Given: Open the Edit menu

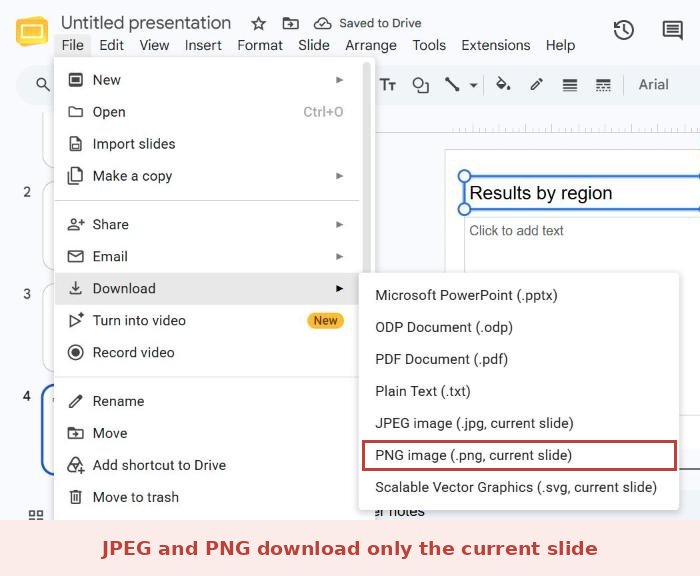Looking at the screenshot, I should coord(111,45).
